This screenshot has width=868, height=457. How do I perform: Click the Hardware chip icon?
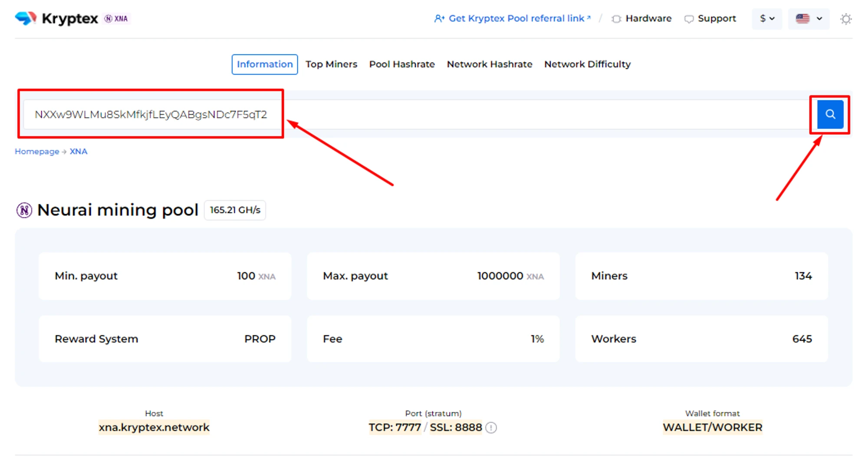(x=616, y=19)
